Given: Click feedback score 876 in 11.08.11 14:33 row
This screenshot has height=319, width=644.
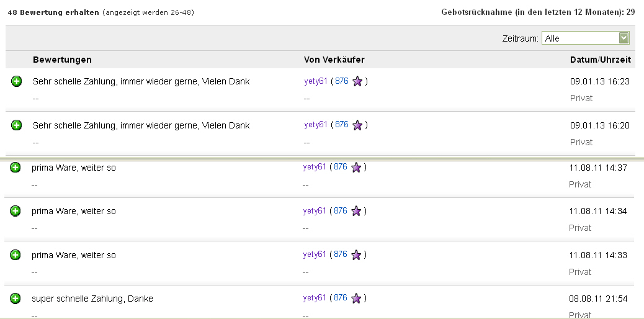Looking at the screenshot, I should click(341, 254).
